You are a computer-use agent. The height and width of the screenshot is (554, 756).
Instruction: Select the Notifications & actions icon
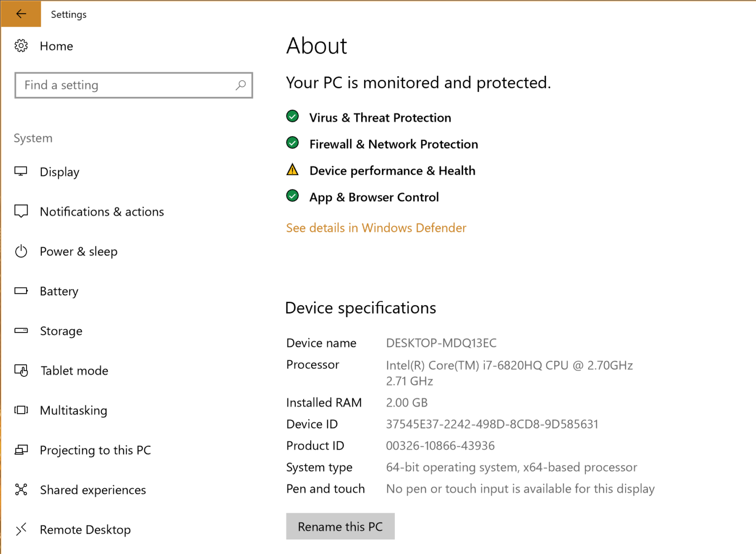point(21,212)
